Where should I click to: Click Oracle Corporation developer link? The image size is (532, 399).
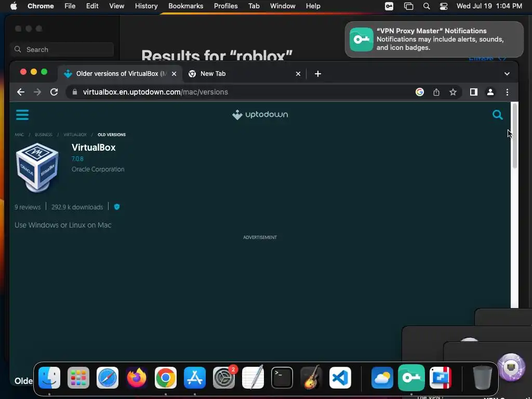click(98, 169)
